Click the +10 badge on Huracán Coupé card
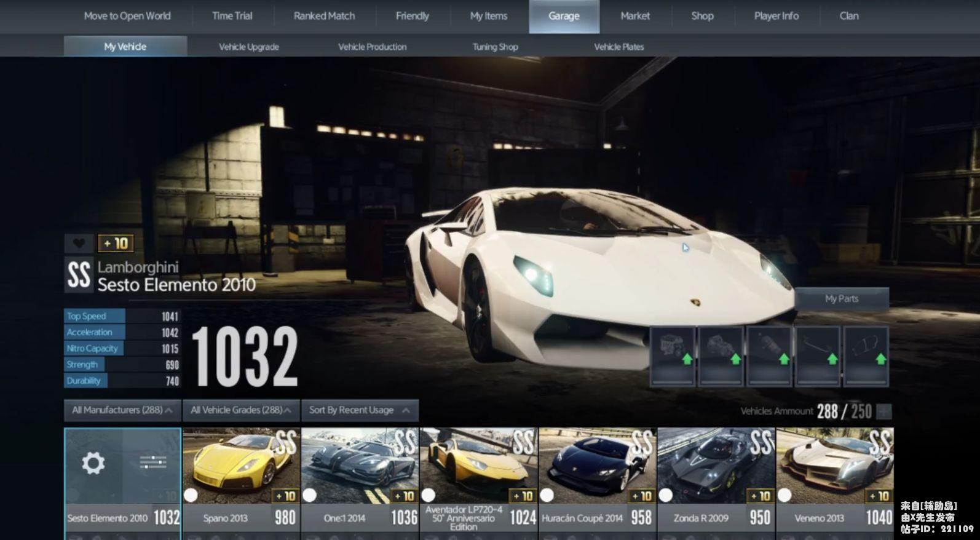 641,496
